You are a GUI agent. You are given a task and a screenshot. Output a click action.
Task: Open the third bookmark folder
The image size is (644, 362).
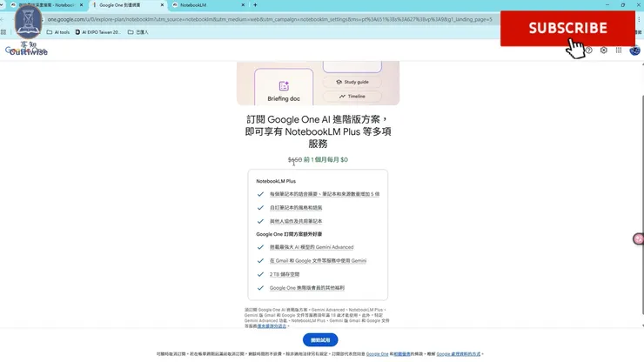click(138, 32)
